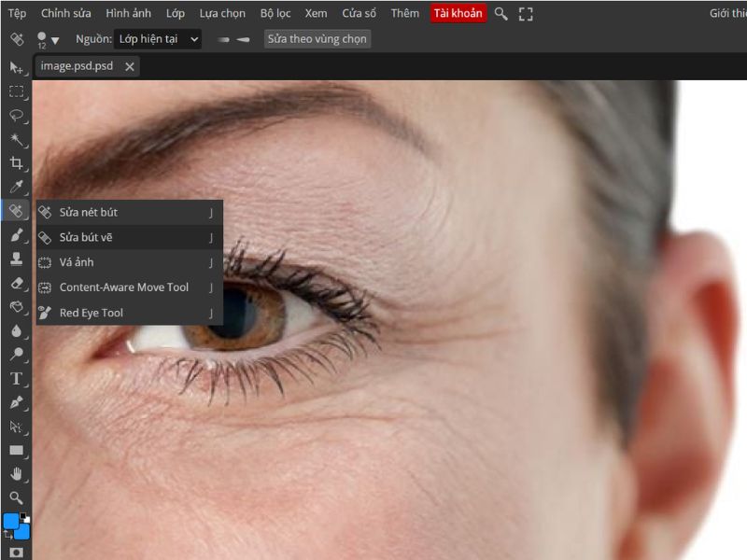Reset colors to default black and white
Viewport: 747px width, 560px height.
25,517
